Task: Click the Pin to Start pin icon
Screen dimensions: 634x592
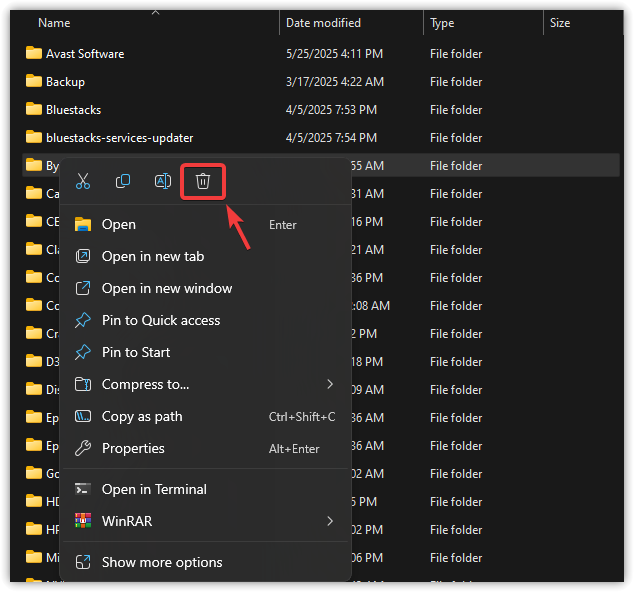Action: [83, 352]
